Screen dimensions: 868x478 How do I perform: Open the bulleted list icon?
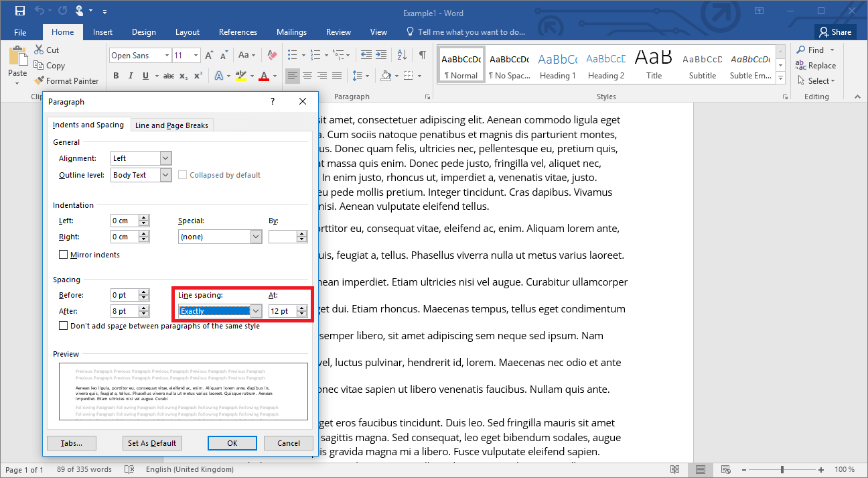pos(291,54)
